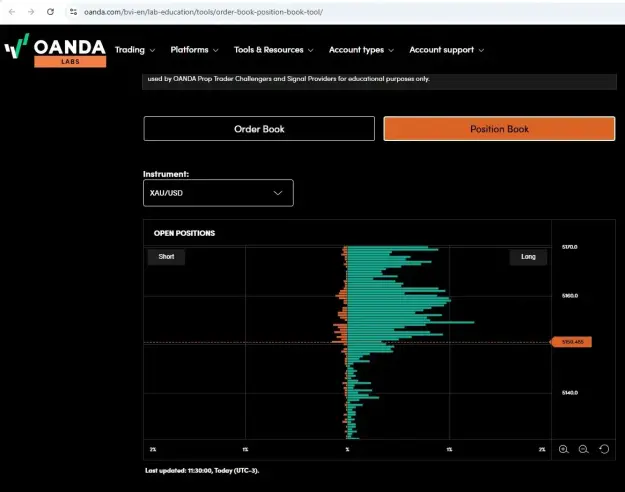The height and width of the screenshot is (492, 625).
Task: Open the Trading menu
Action: 135,50
